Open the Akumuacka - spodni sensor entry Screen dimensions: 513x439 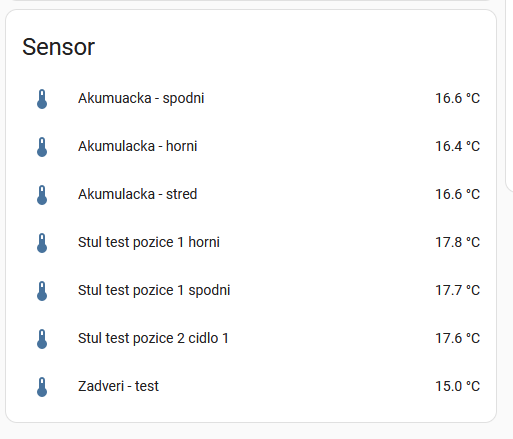[141, 99]
